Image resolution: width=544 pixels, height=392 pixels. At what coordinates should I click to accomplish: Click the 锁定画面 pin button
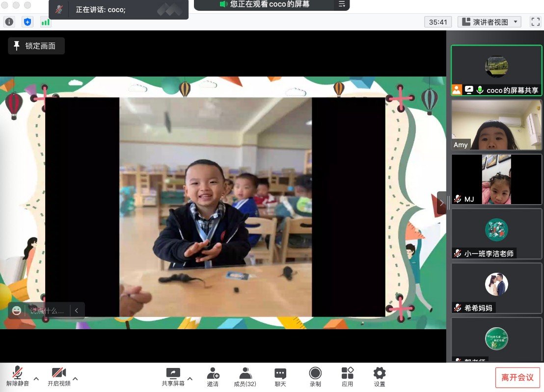[36, 46]
